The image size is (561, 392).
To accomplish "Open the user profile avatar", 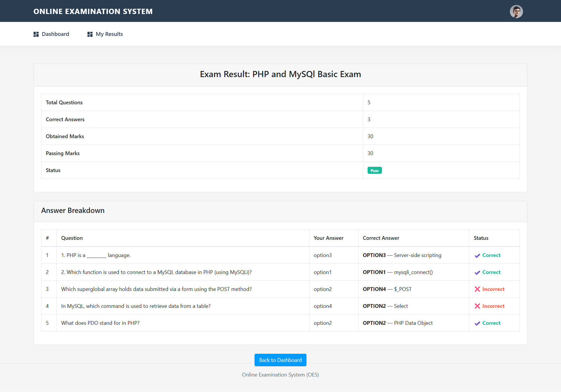I will [x=516, y=12].
